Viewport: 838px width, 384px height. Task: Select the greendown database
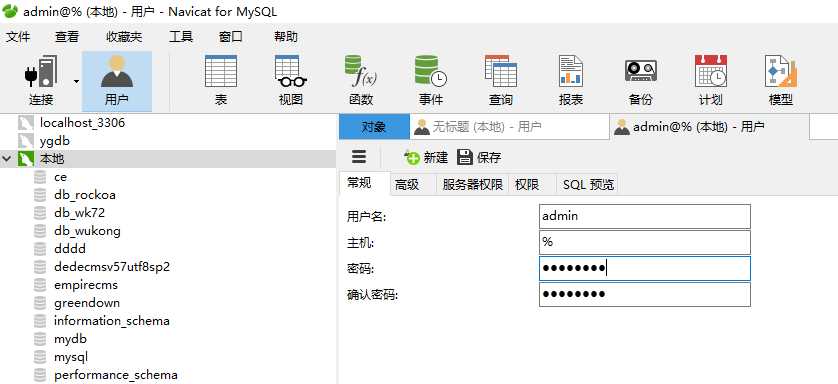(87, 303)
